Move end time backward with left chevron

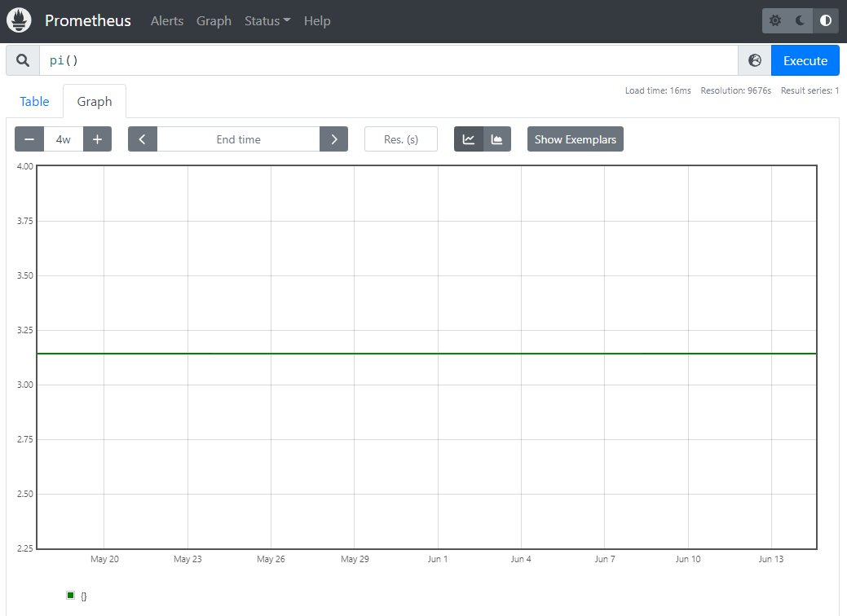point(143,139)
